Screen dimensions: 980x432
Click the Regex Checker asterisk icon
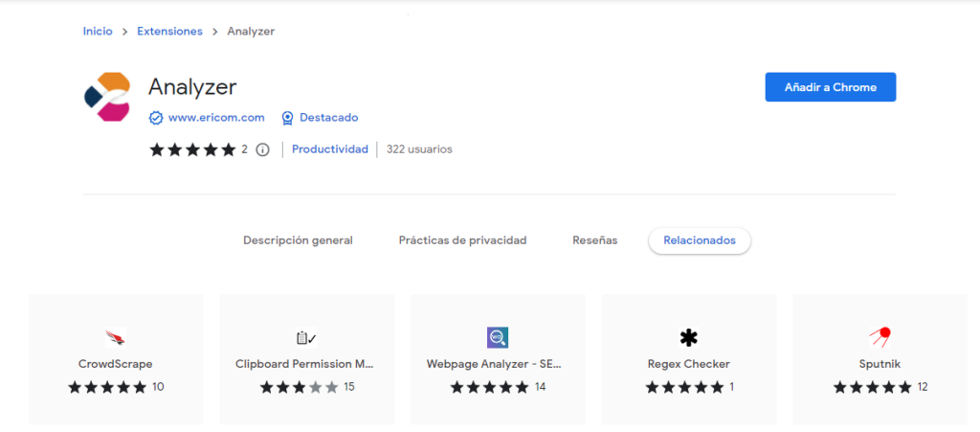pos(689,337)
